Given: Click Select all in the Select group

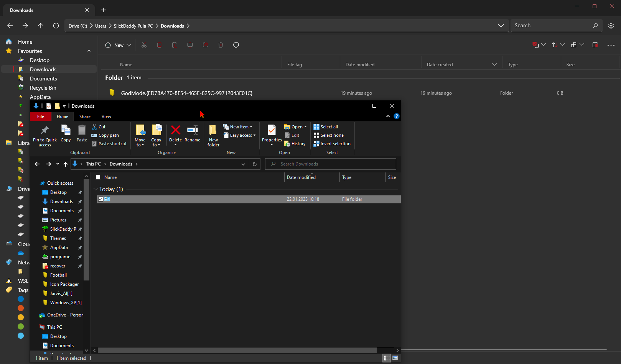Looking at the screenshot, I should click(326, 126).
